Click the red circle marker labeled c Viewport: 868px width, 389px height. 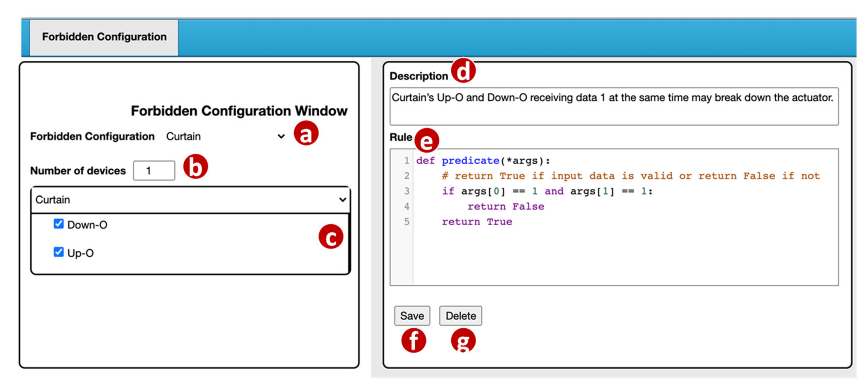[331, 236]
